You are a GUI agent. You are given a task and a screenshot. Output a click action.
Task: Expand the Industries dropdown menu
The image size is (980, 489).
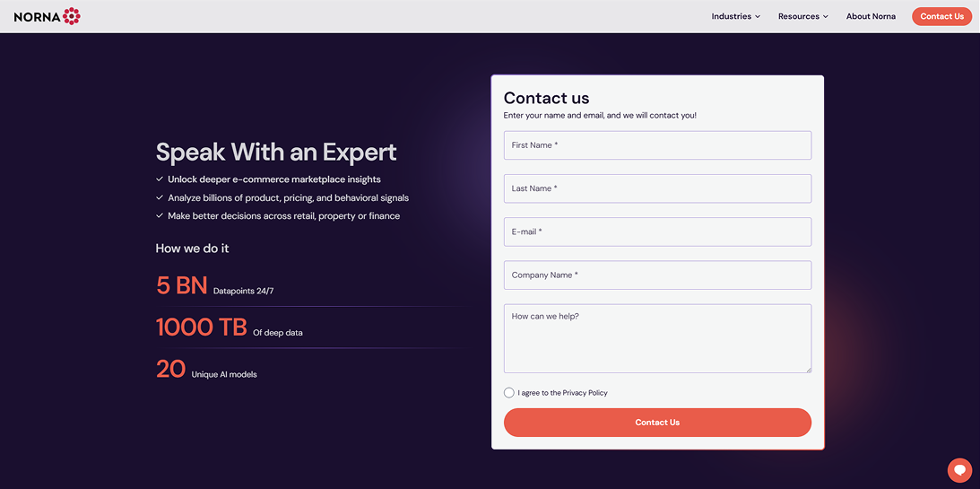[735, 16]
